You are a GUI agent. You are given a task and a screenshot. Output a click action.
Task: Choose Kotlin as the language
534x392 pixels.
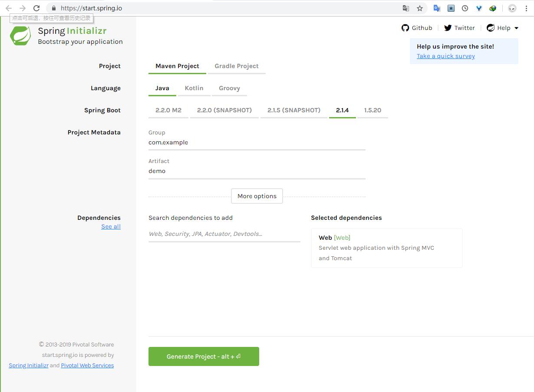coord(194,88)
